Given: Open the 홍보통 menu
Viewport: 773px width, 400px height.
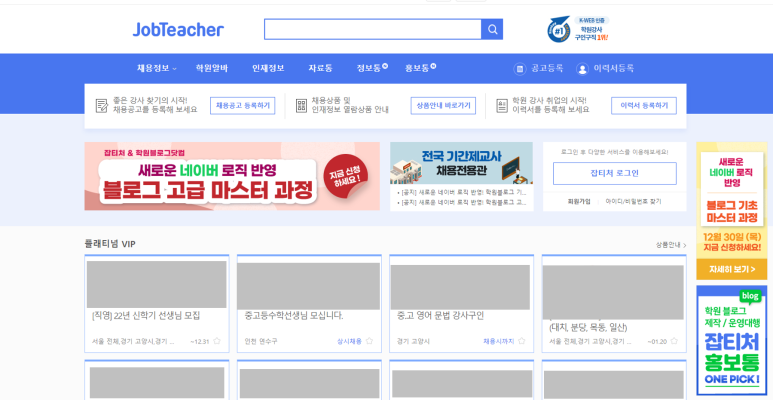Looking at the screenshot, I should [418, 68].
